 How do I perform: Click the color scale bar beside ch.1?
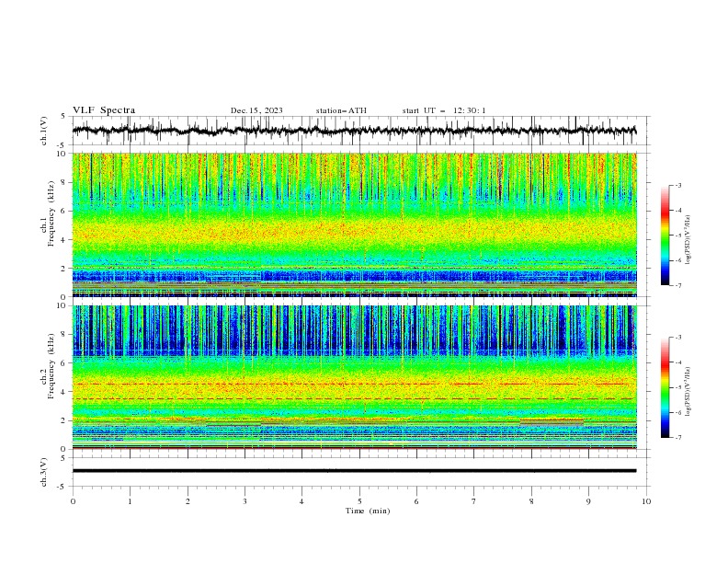(665, 236)
